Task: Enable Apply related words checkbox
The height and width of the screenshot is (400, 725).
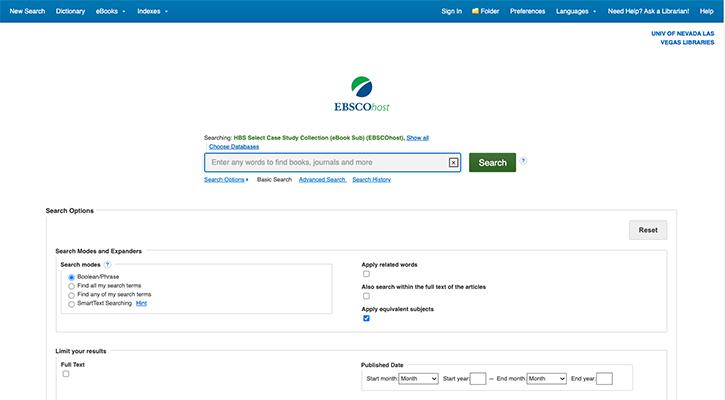Action: coord(366,274)
